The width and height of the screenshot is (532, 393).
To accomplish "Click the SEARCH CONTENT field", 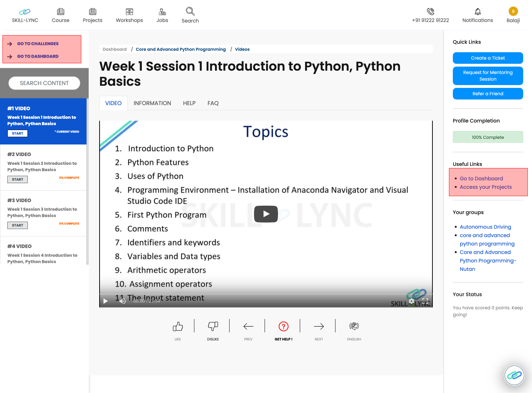I will pyautogui.click(x=44, y=83).
